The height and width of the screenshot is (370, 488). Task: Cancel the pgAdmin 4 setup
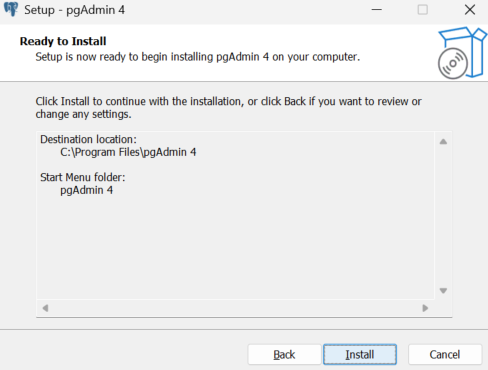tap(445, 354)
